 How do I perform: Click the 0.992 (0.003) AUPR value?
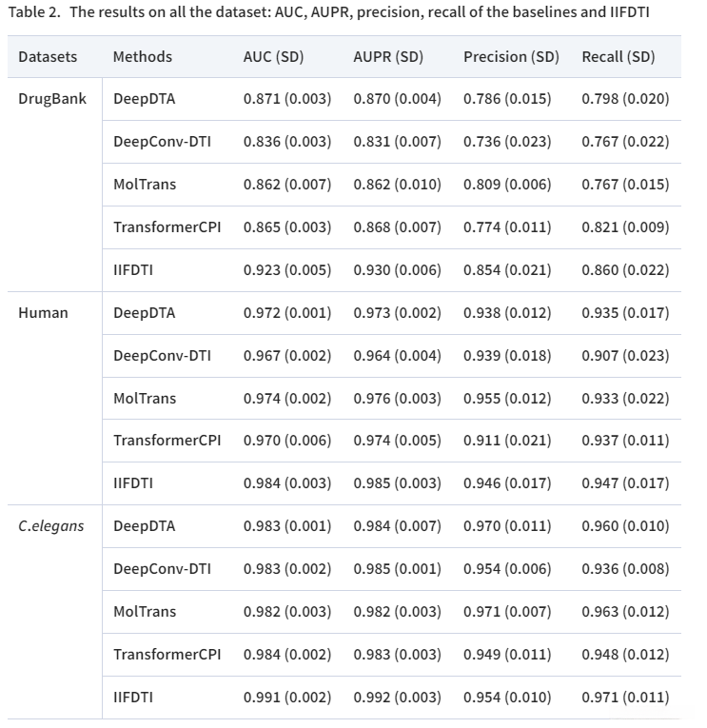click(398, 698)
